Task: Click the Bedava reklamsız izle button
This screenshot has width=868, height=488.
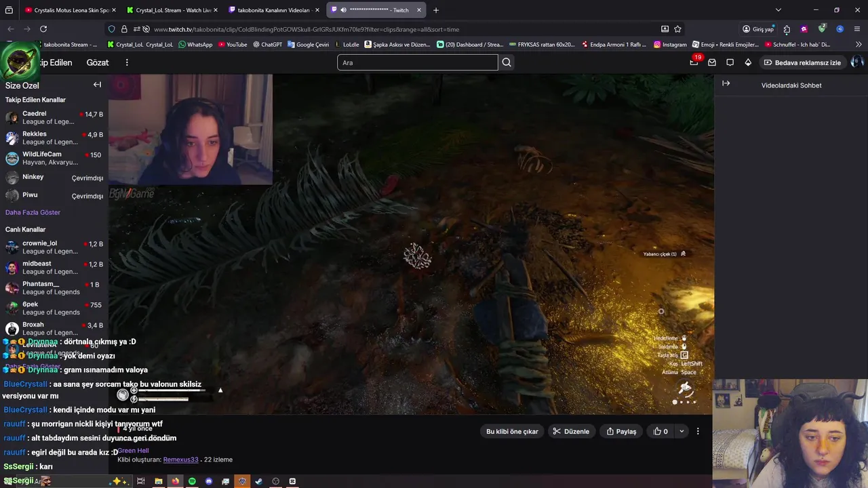Action: click(x=802, y=62)
